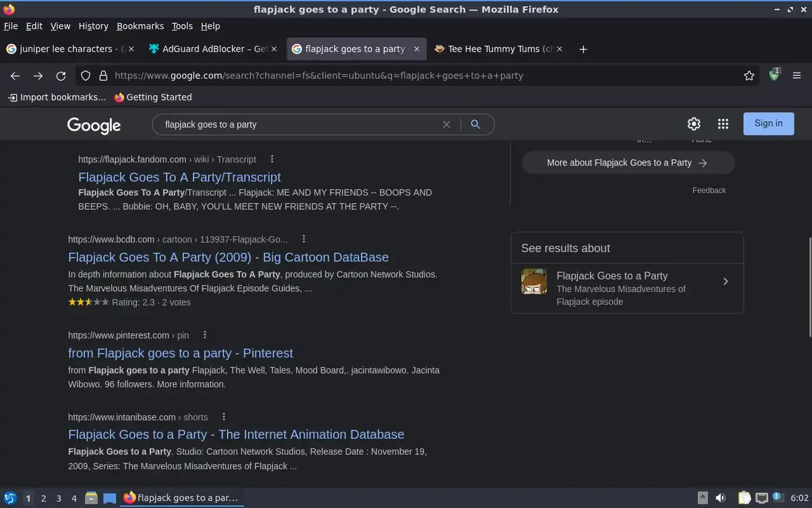Open a new tab with the plus button
Screen dimensions: 812x508
(583, 49)
